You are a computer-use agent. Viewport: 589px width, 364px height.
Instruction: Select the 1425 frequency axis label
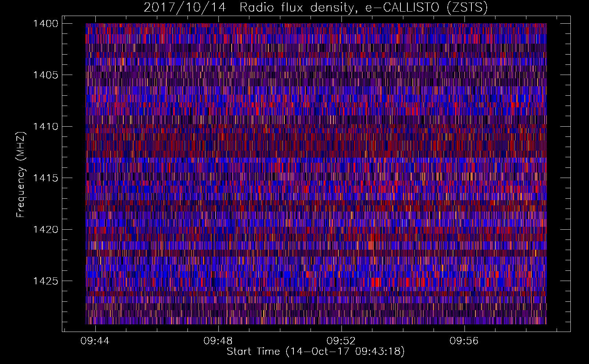click(46, 281)
